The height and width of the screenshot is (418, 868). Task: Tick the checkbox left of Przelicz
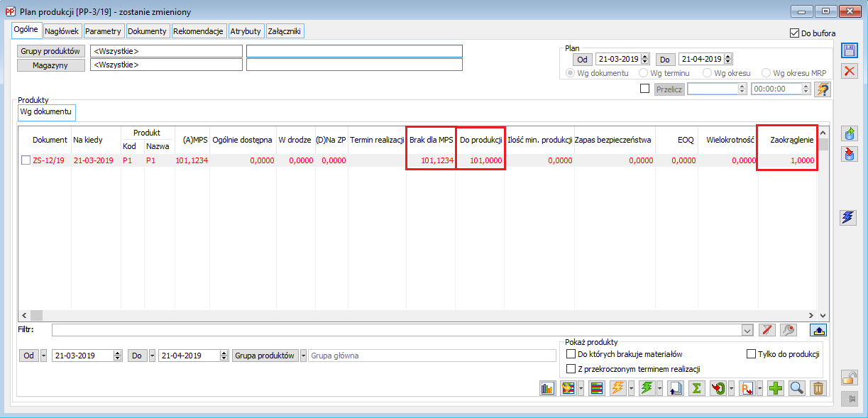[644, 89]
